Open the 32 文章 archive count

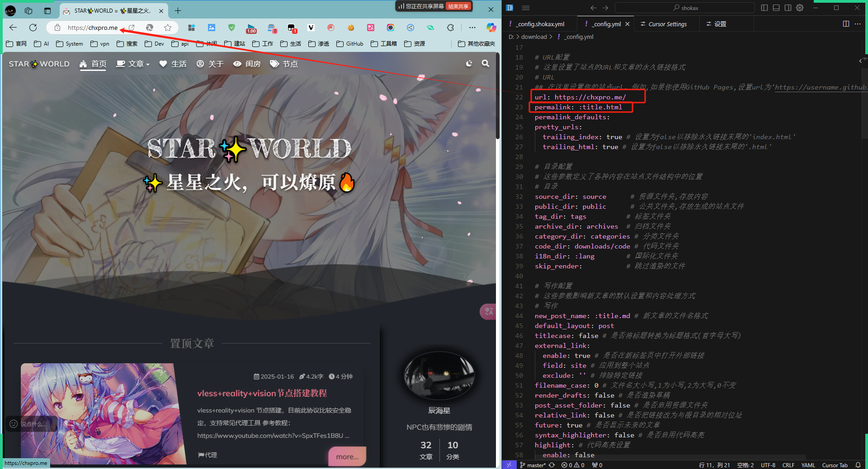(426, 450)
